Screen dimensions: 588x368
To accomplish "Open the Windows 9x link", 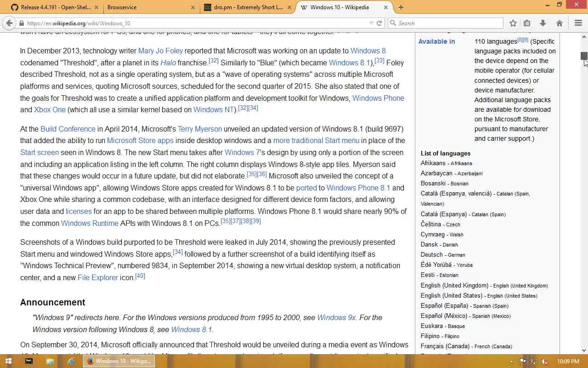I will coord(336,317).
